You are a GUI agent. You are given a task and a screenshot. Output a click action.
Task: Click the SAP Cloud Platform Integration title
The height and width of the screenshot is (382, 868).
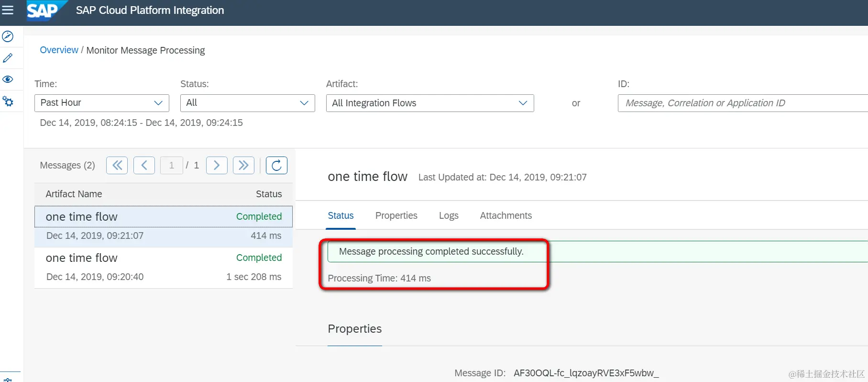click(150, 10)
